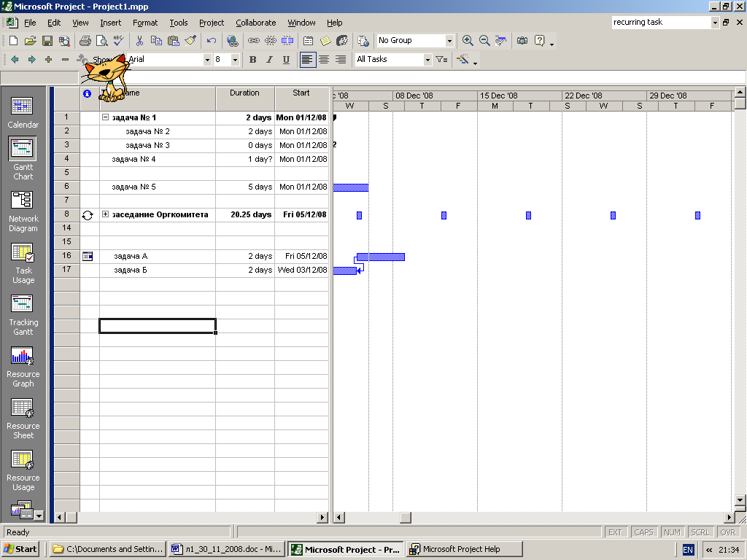Screen dimensions: 747x560
Task: Collapse summary task задача № 1
Action: click(x=105, y=117)
